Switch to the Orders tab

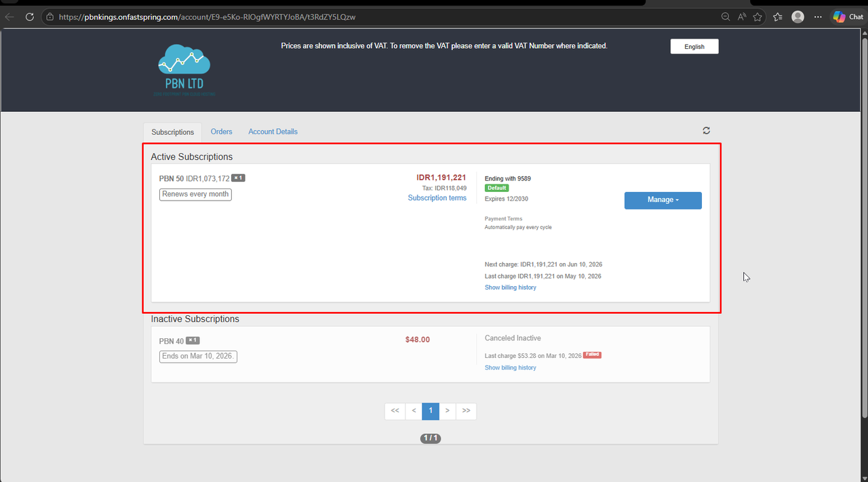(x=221, y=132)
